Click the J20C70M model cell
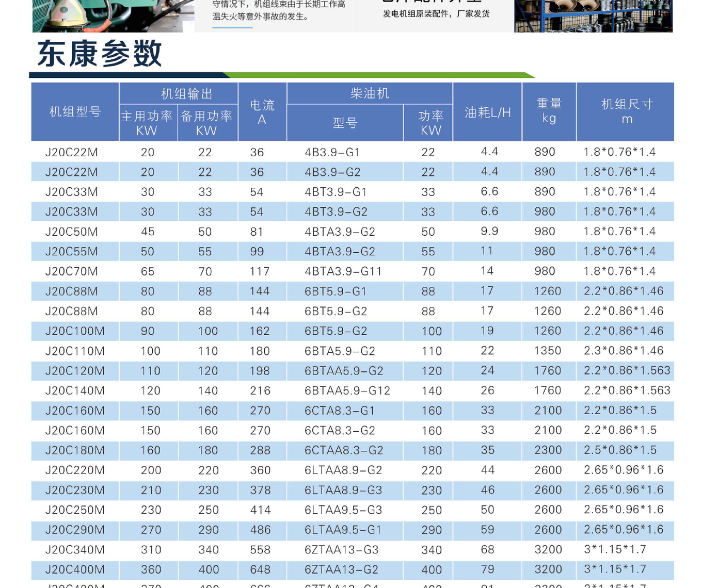The height and width of the screenshot is (588, 702). (72, 272)
